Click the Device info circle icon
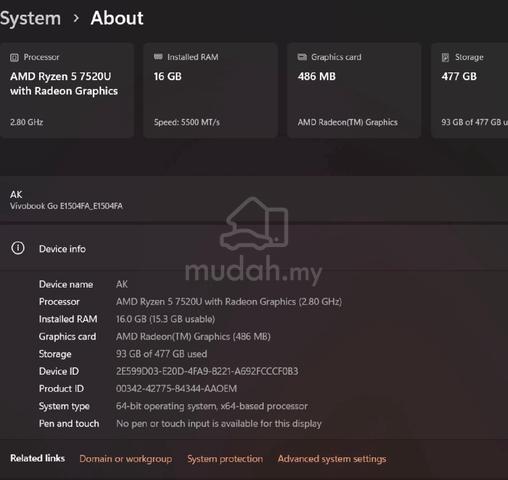This screenshot has height=480, width=508. 18,248
